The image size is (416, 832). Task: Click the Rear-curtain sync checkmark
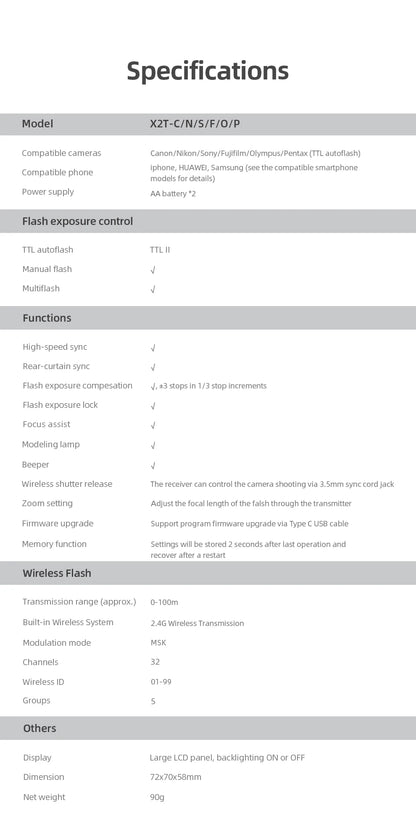click(x=153, y=367)
